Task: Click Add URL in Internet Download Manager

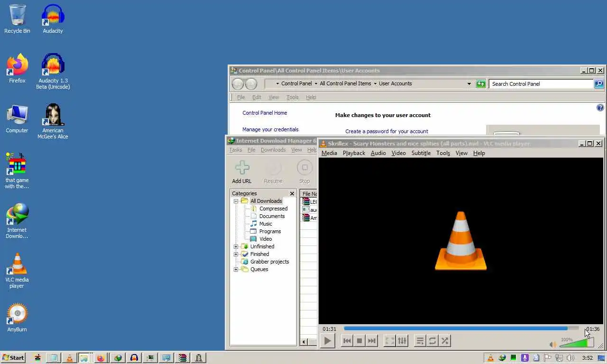Action: click(x=242, y=172)
